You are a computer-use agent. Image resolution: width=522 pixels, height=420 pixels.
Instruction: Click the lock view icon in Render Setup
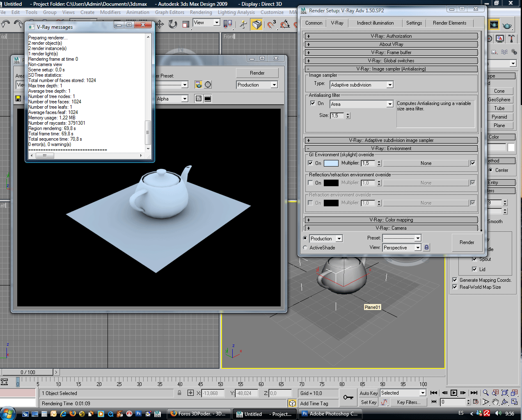click(x=426, y=247)
